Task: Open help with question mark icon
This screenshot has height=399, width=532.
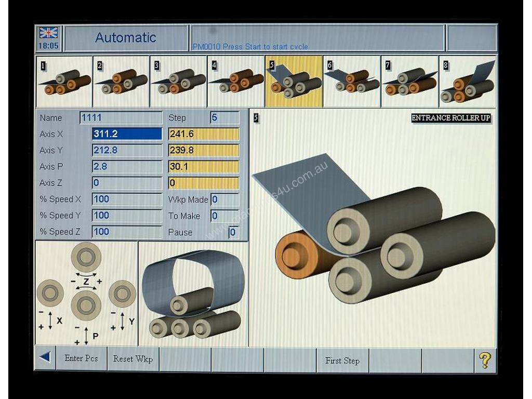Action: [x=485, y=360]
